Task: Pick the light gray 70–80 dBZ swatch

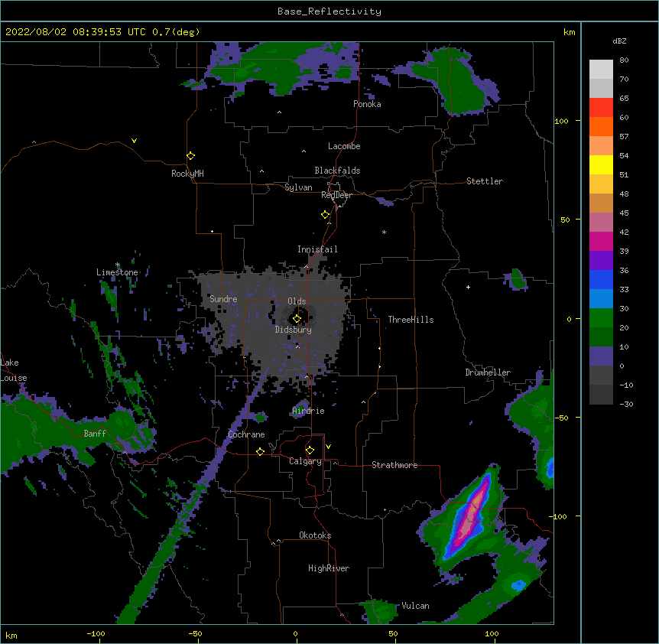Action: (x=601, y=70)
